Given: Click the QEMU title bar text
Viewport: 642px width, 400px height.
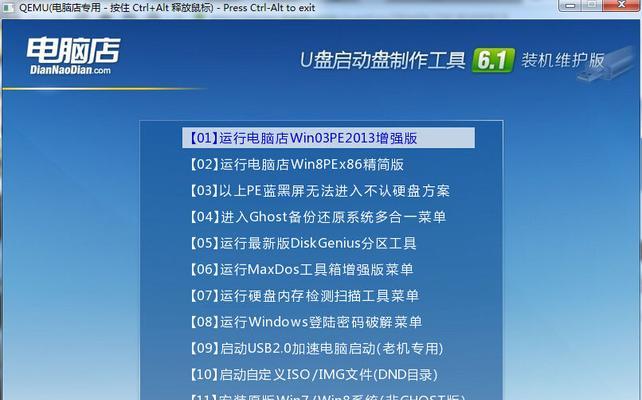Looking at the screenshot, I should pyautogui.click(x=167, y=8).
